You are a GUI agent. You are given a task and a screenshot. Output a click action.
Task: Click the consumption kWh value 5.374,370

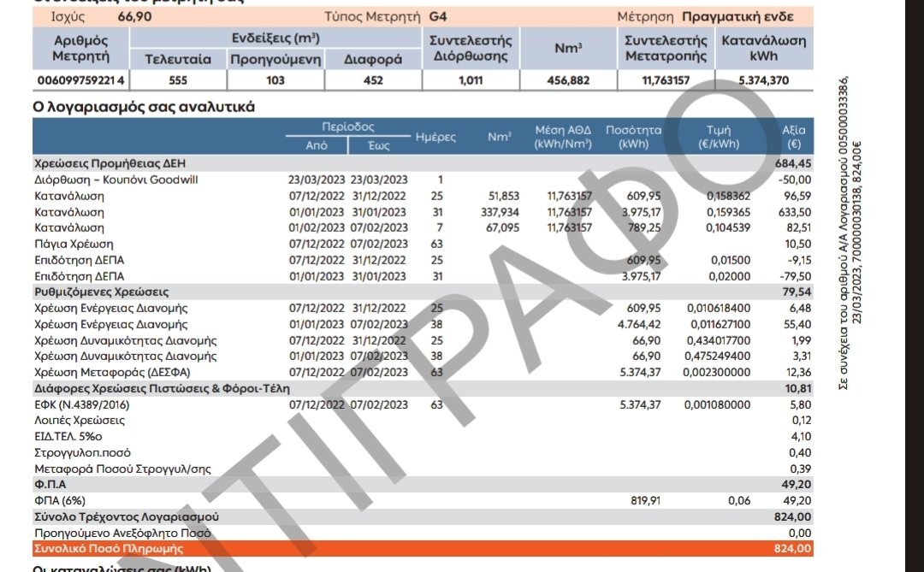point(764,80)
